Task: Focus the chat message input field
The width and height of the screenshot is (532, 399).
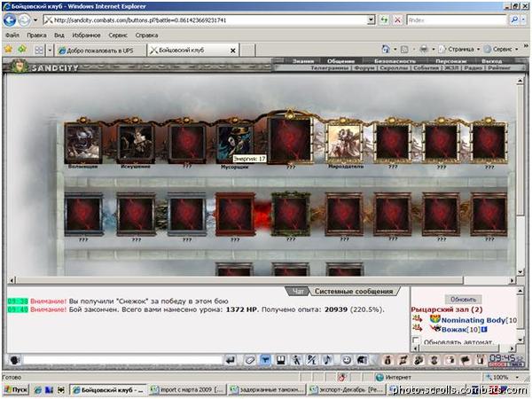Action: pos(122,360)
